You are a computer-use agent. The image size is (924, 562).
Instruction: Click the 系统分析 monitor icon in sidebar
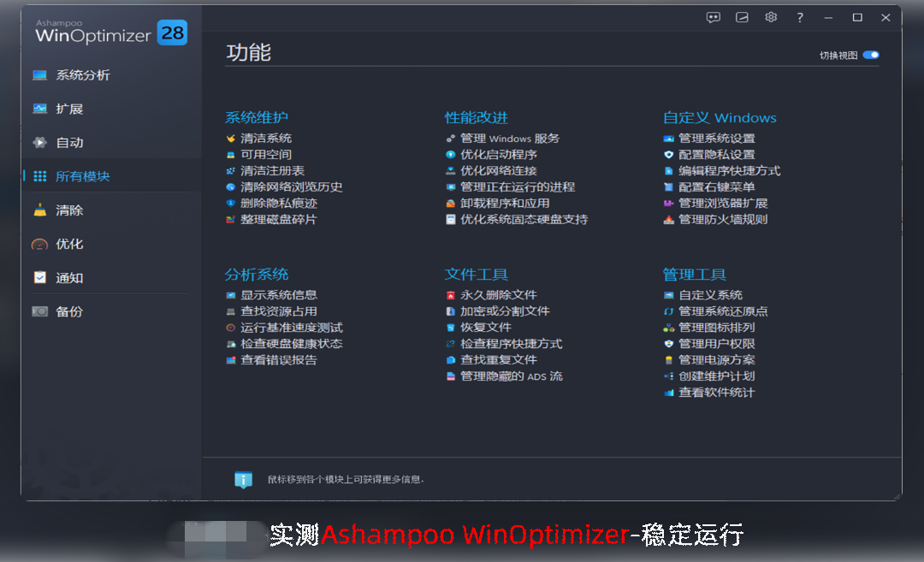(39, 75)
